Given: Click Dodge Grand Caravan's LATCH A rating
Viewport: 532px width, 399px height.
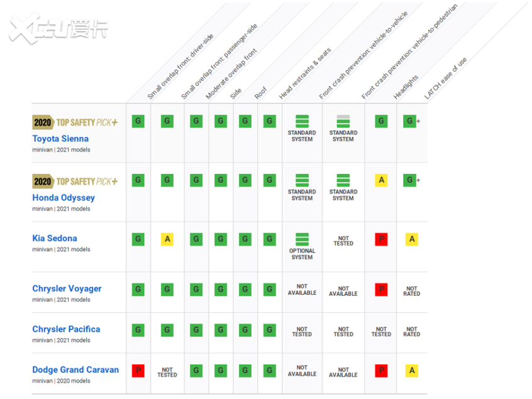Looking at the screenshot, I should pos(412,371).
